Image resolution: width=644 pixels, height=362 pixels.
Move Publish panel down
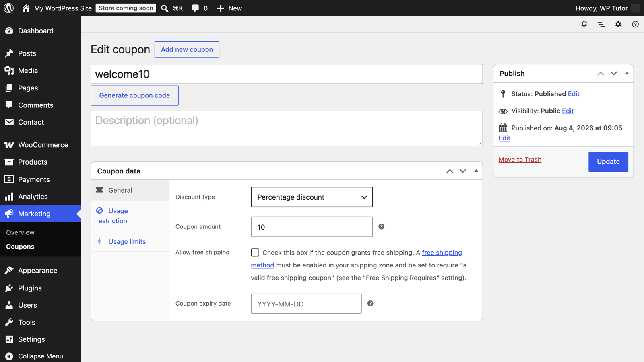click(x=614, y=74)
